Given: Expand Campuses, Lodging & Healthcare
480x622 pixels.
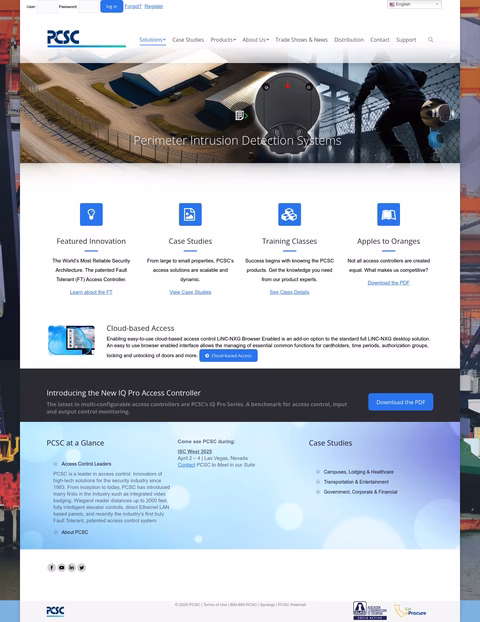Looking at the screenshot, I should [x=359, y=472].
